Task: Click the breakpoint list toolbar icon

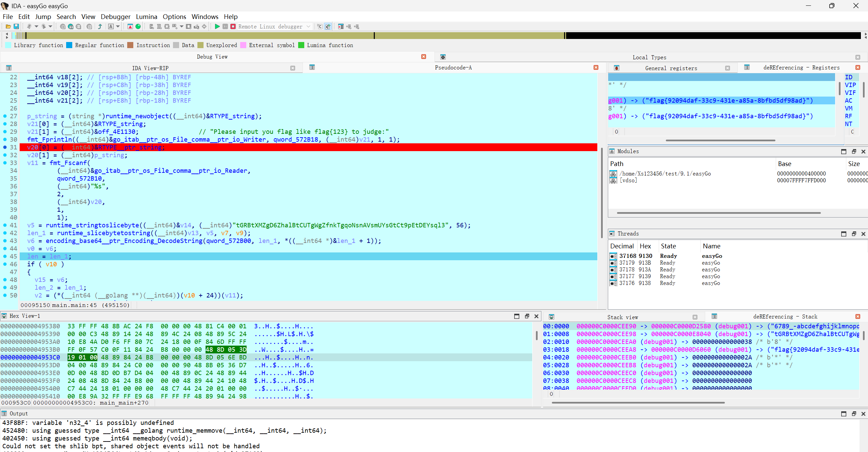Action: (341, 26)
